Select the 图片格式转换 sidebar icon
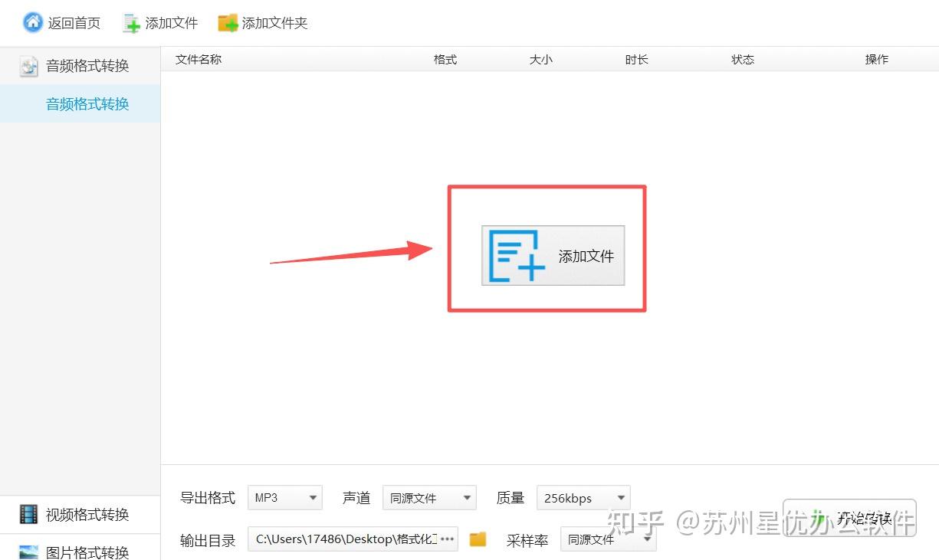The image size is (939, 560). 28,552
